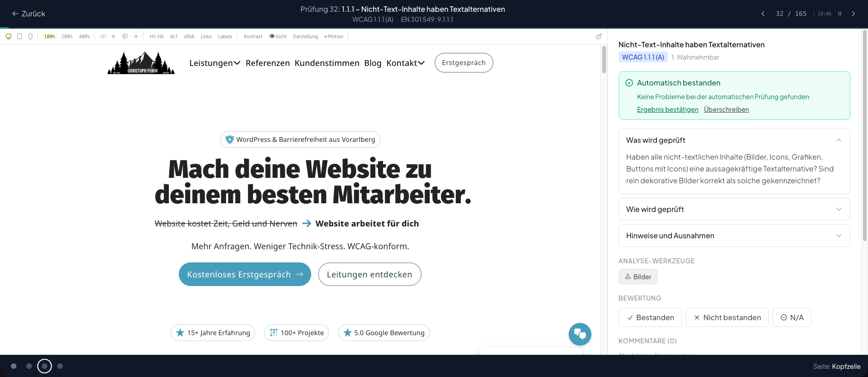This screenshot has height=377, width=868.
Task: Click the Christoph Purin mountain logo
Action: (x=141, y=63)
